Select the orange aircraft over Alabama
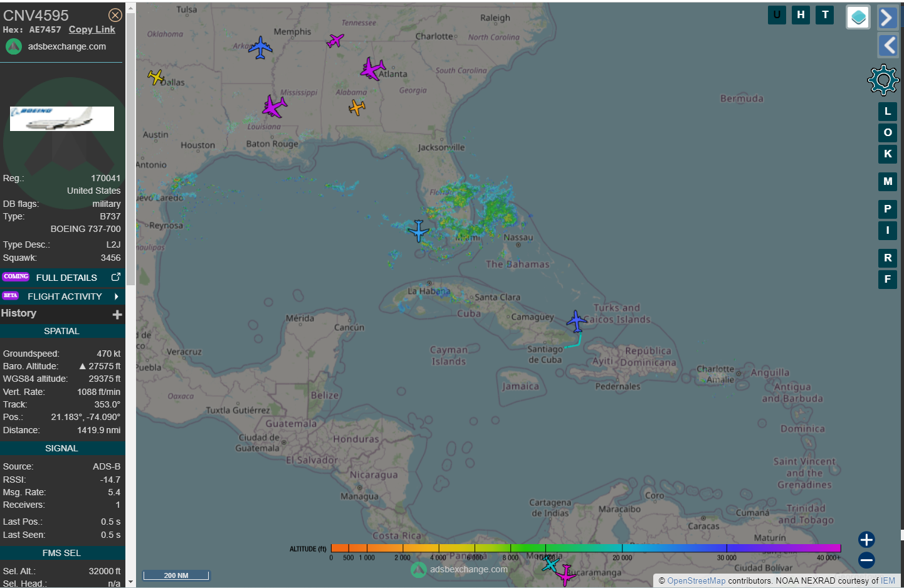904x588 pixels. 357,108
